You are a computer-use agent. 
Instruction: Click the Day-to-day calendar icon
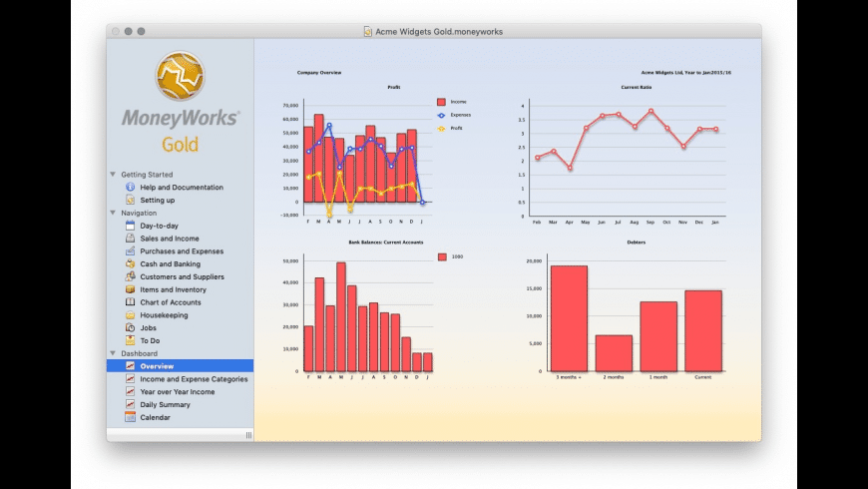pyautogui.click(x=130, y=226)
